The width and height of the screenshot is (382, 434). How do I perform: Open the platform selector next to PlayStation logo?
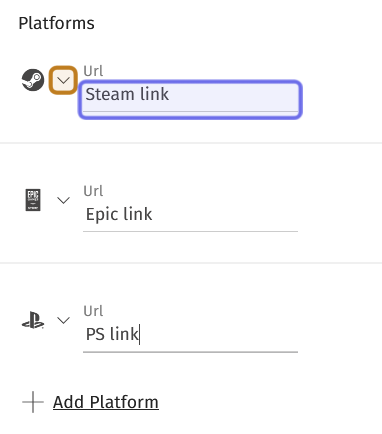point(63,320)
